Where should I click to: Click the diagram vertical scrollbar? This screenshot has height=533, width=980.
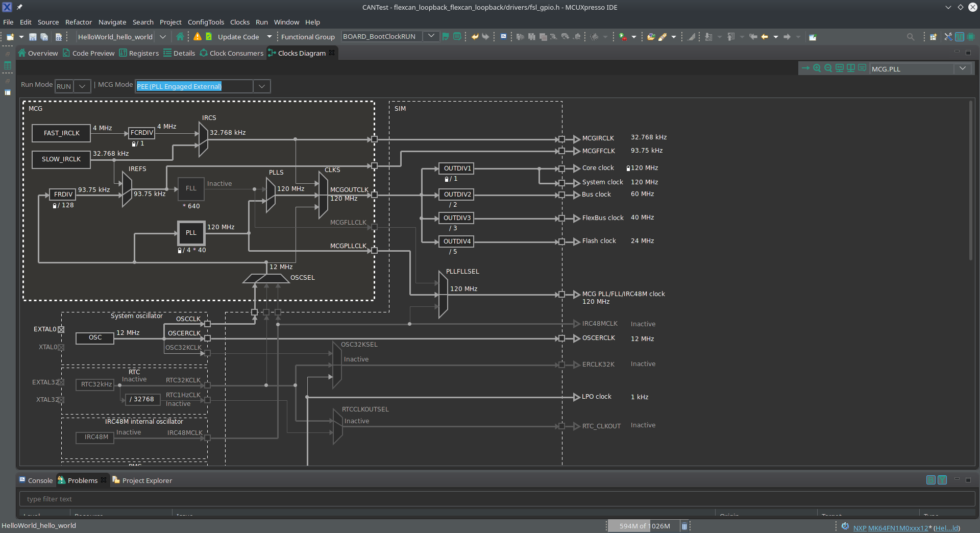pyautogui.click(x=971, y=181)
